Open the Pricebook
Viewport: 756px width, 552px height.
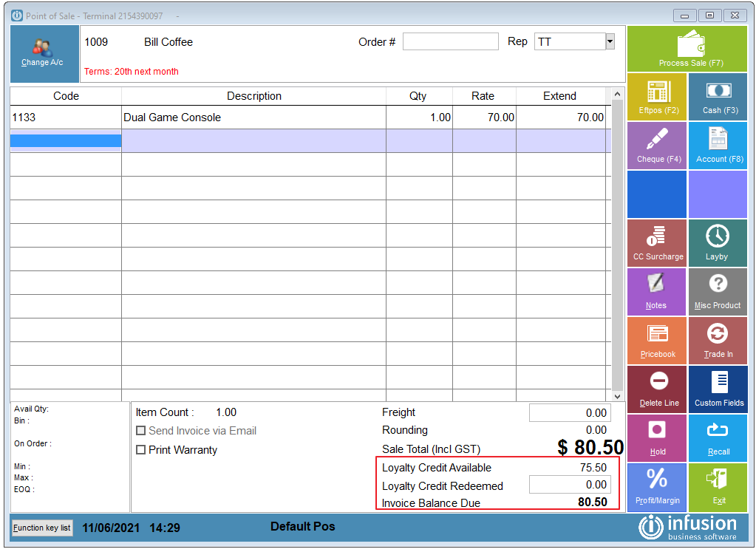pyautogui.click(x=657, y=341)
